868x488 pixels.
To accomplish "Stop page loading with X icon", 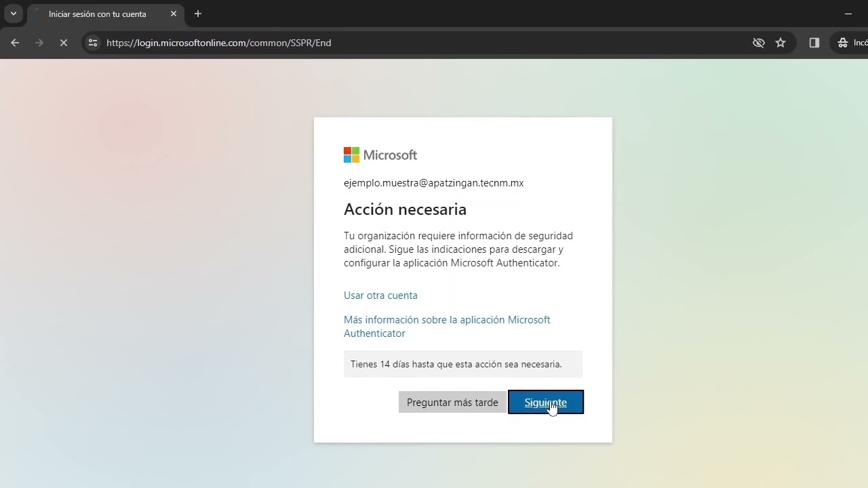I will 63,43.
